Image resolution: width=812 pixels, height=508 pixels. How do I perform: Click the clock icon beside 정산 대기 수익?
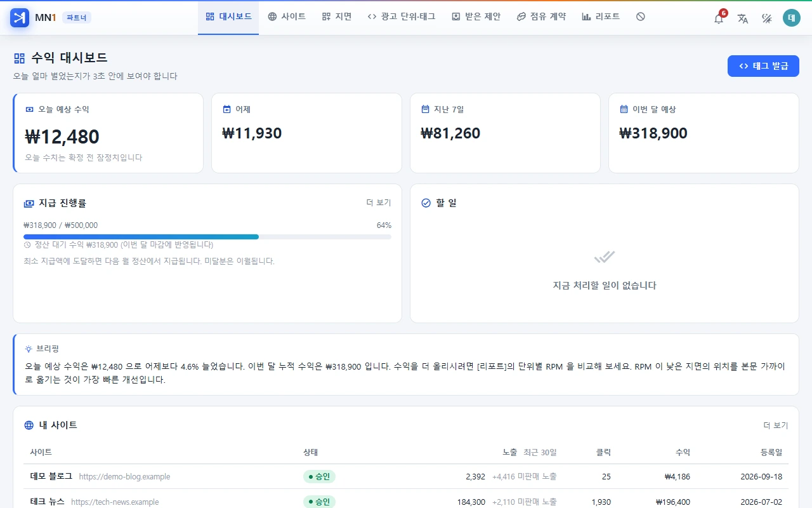click(x=27, y=245)
